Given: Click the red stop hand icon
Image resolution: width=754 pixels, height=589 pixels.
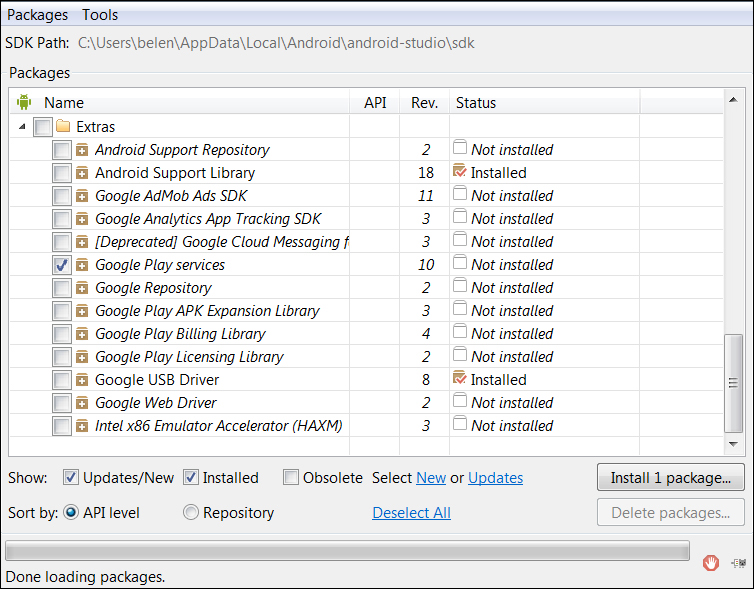Looking at the screenshot, I should click(710, 562).
